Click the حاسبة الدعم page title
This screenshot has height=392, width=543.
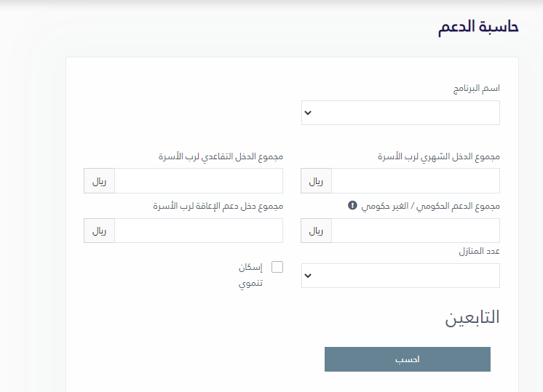[478, 27]
